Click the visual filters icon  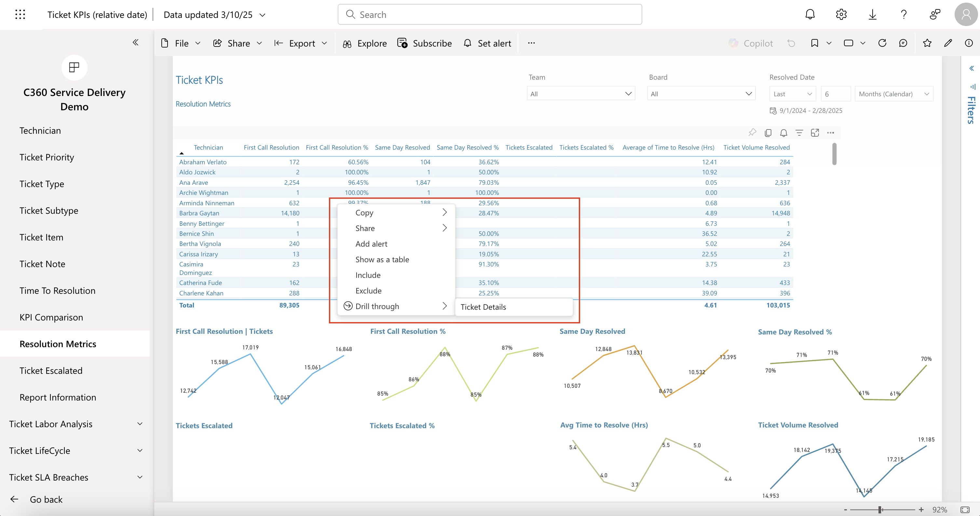pyautogui.click(x=799, y=132)
